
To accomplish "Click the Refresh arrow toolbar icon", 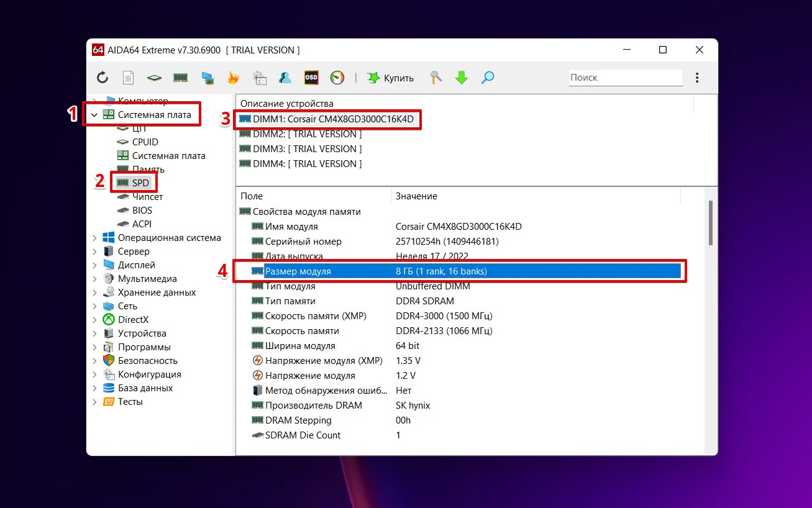I will click(103, 78).
